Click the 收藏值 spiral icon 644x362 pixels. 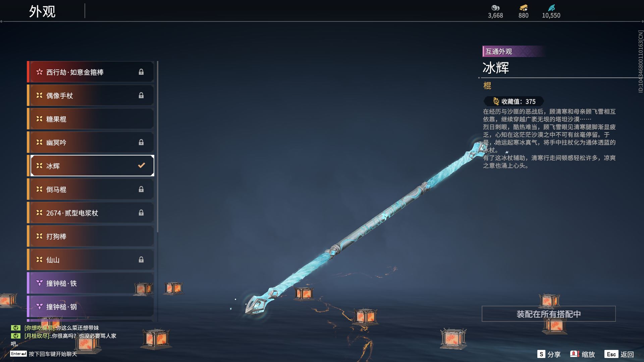click(x=496, y=101)
